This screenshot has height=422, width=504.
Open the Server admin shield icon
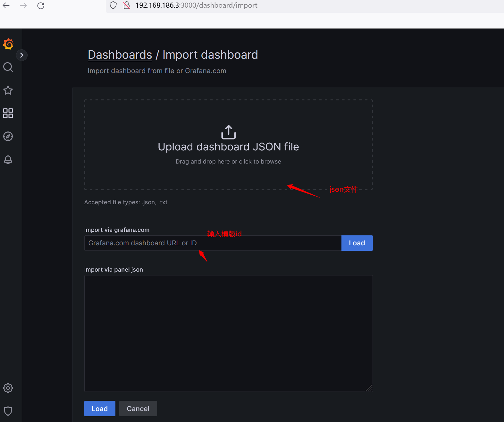[8, 411]
